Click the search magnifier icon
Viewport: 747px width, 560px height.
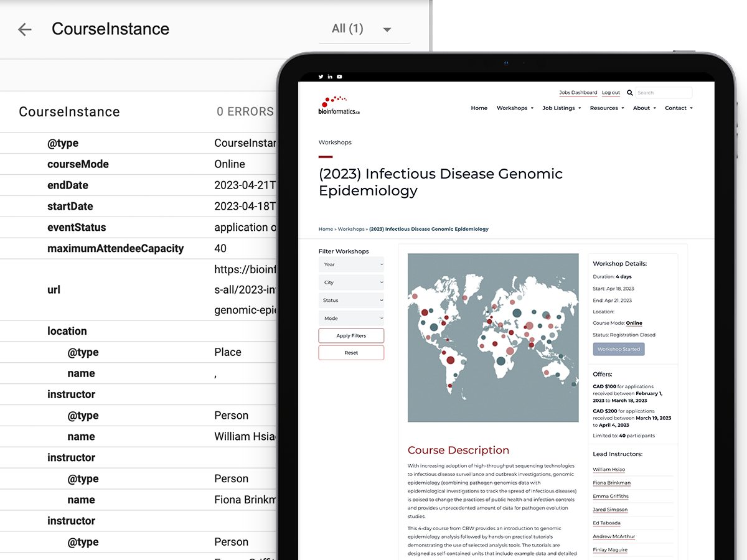(629, 93)
